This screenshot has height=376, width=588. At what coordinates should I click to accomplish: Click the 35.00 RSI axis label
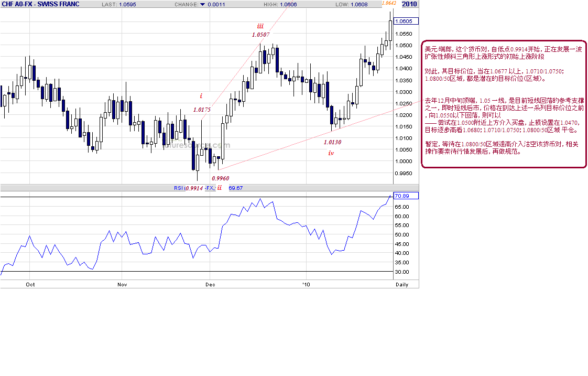(x=401, y=263)
